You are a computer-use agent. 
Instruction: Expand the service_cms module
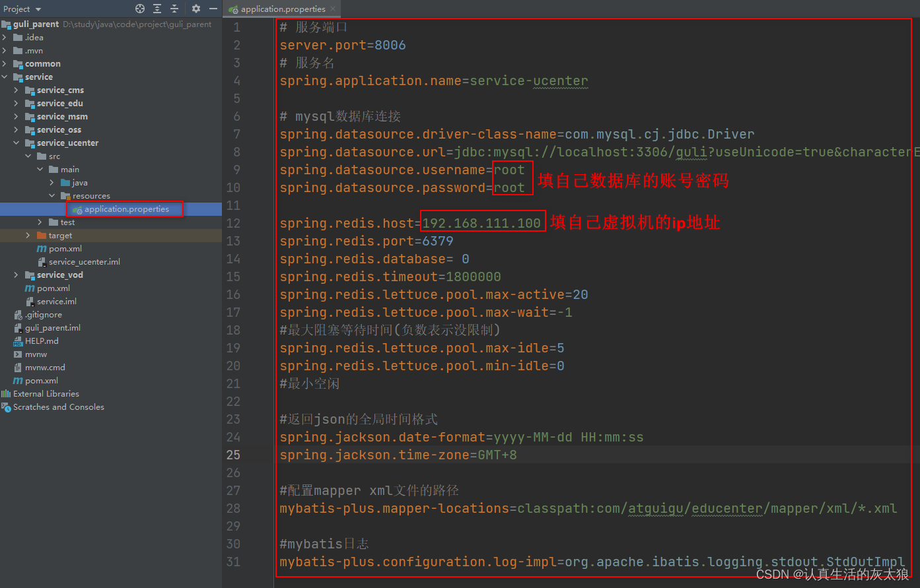pyautogui.click(x=17, y=90)
